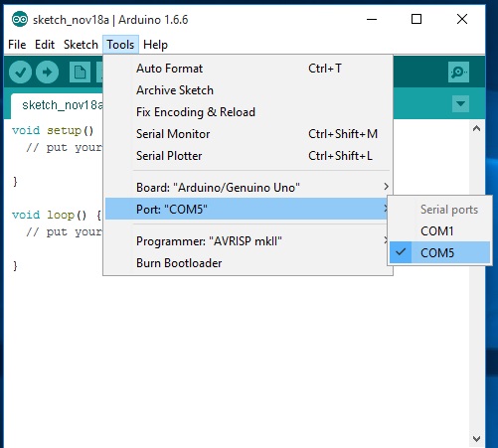Open the Help menu
The height and width of the screenshot is (448, 498).
[155, 45]
